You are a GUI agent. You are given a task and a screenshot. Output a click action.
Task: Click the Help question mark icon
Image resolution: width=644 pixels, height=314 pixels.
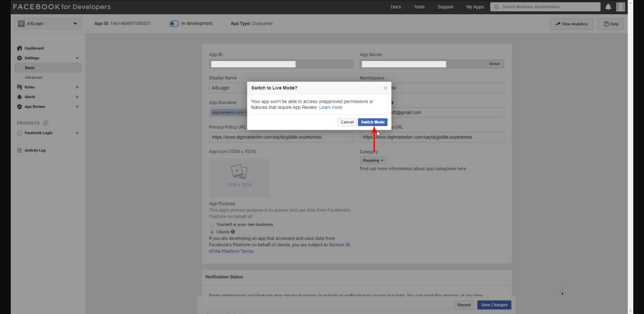point(606,24)
